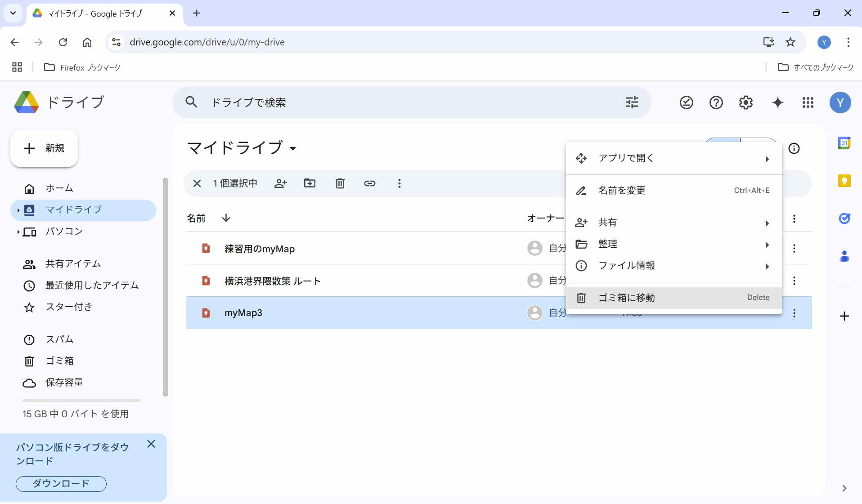Open Drive settings gear
This screenshot has width=862, height=504.
pyautogui.click(x=745, y=103)
